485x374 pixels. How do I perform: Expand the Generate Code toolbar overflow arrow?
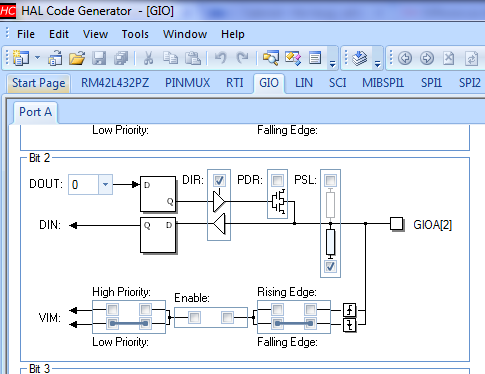tap(377, 63)
